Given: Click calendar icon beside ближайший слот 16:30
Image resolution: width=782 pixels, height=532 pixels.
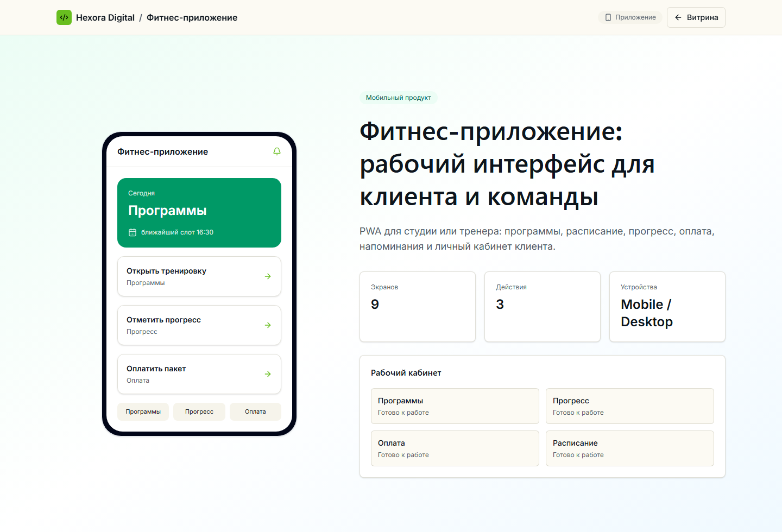Looking at the screenshot, I should coord(133,232).
